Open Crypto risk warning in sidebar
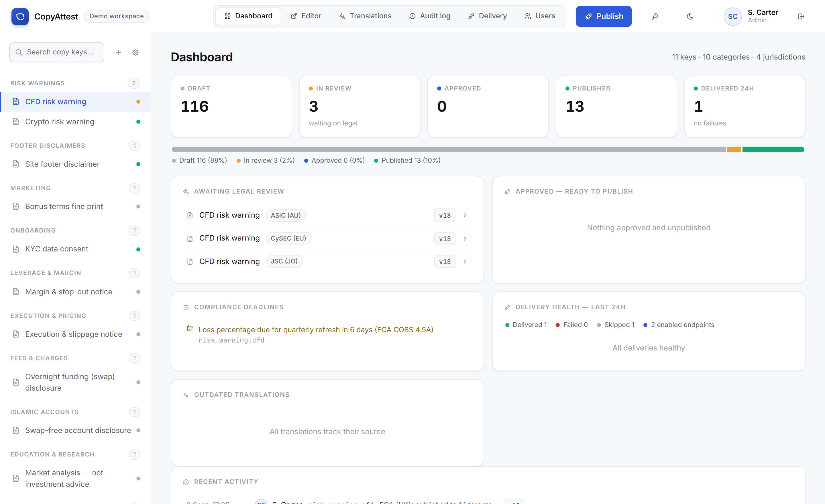 [76, 122]
